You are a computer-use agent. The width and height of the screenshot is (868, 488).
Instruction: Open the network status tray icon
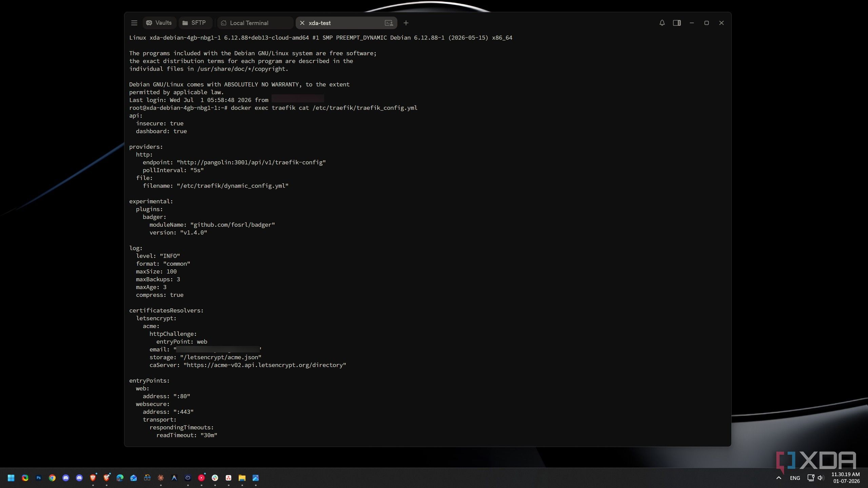click(811, 478)
